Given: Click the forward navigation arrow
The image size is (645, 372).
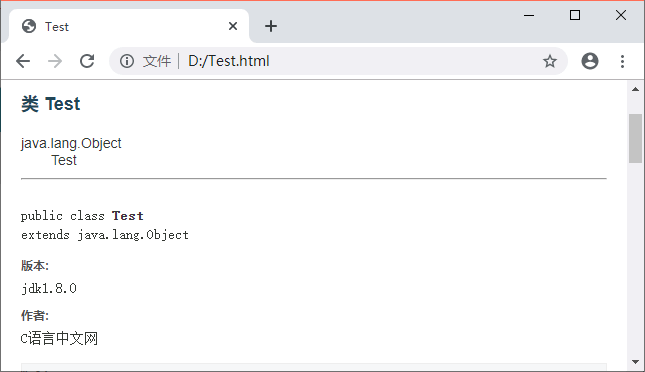Looking at the screenshot, I should 55,61.
